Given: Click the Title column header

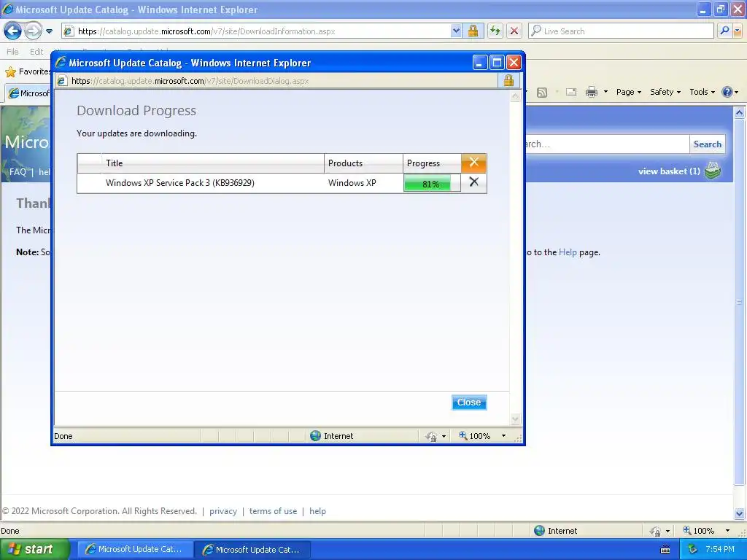Looking at the screenshot, I should pos(212,163).
